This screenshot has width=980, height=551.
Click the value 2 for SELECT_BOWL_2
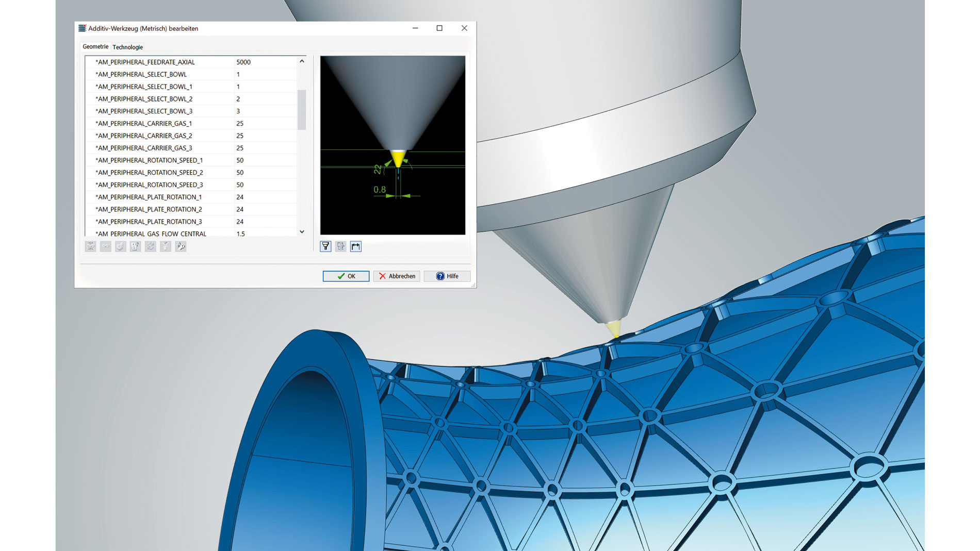click(266, 99)
